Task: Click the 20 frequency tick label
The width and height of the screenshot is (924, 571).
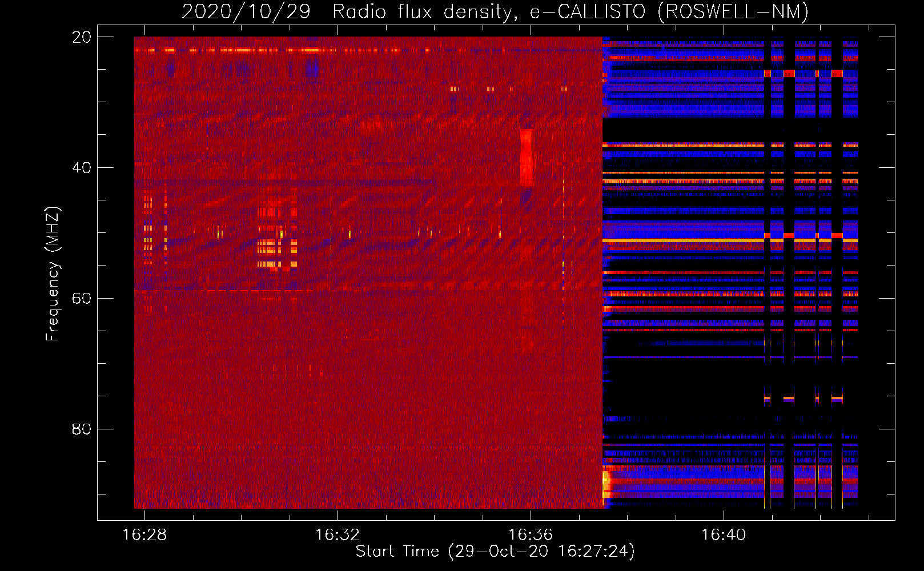Action: (x=81, y=37)
